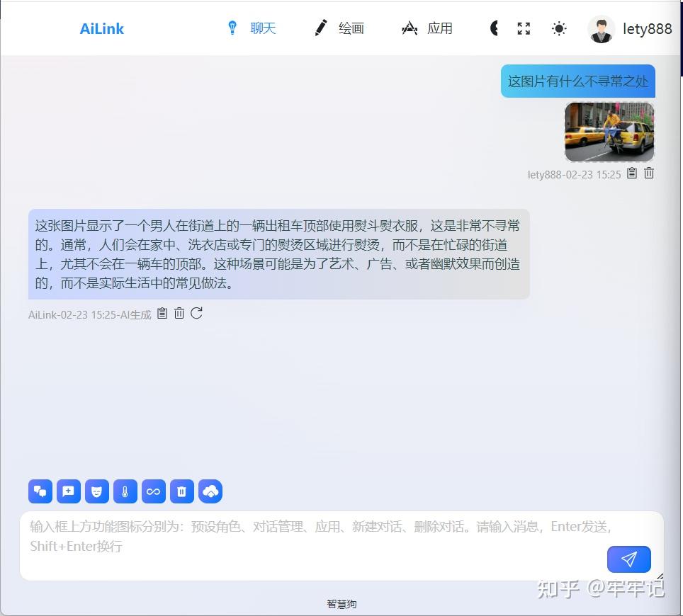The height and width of the screenshot is (616, 683).
Task: Delete the user's image message via trash icon
Action: point(648,172)
